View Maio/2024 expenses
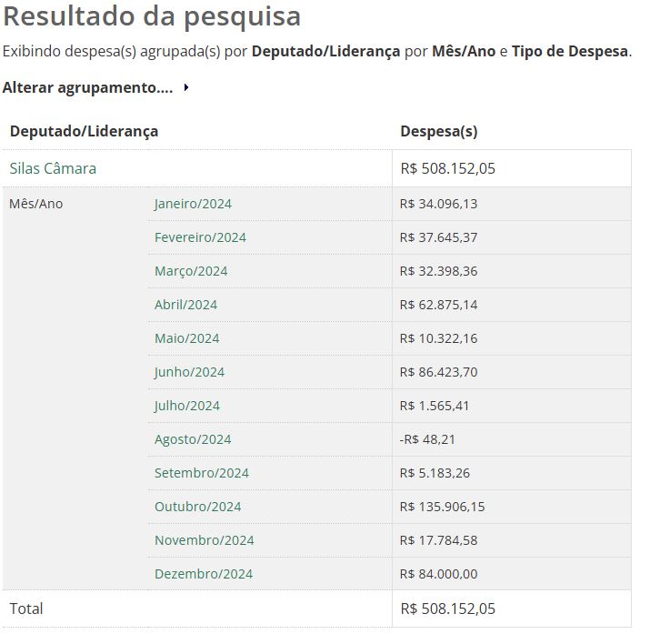This screenshot has width=650, height=644. coord(186,338)
